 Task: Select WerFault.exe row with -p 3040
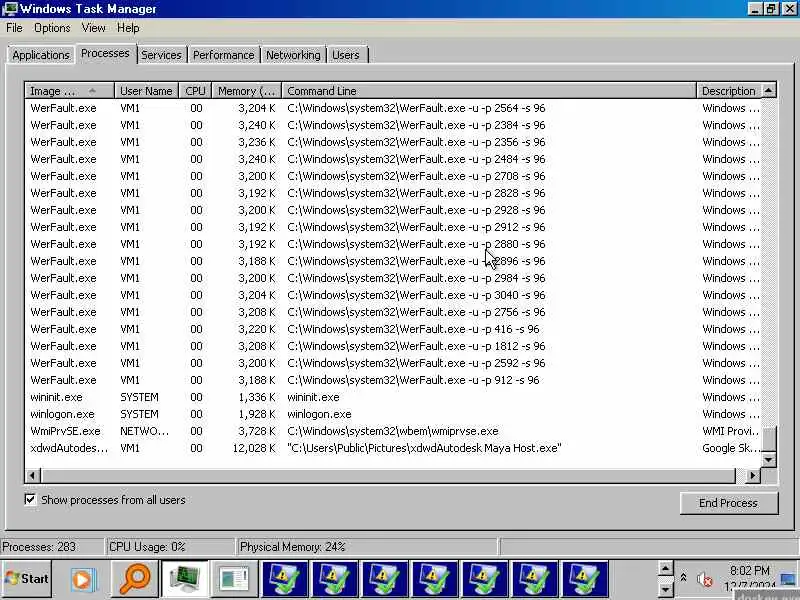pos(393,295)
